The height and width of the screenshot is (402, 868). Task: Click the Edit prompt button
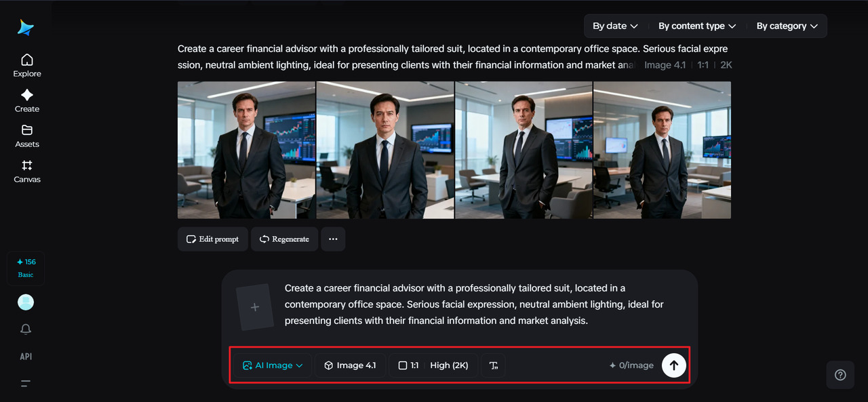click(212, 239)
